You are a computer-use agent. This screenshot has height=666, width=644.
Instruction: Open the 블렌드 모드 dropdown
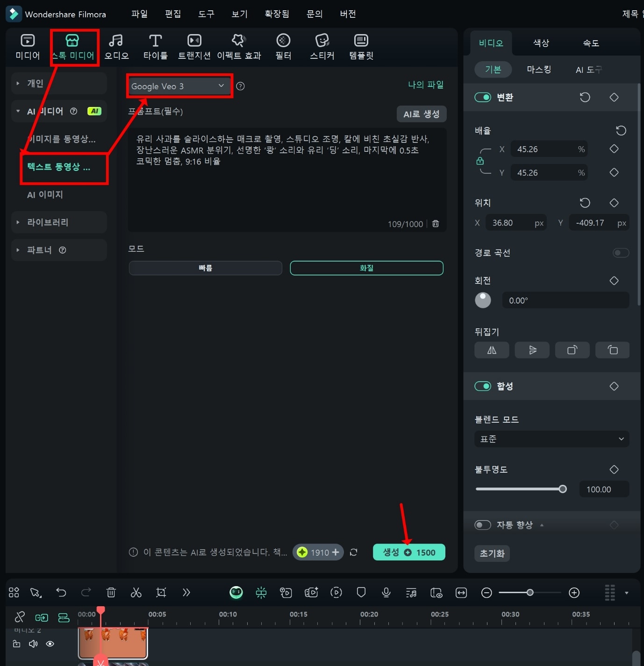click(551, 439)
